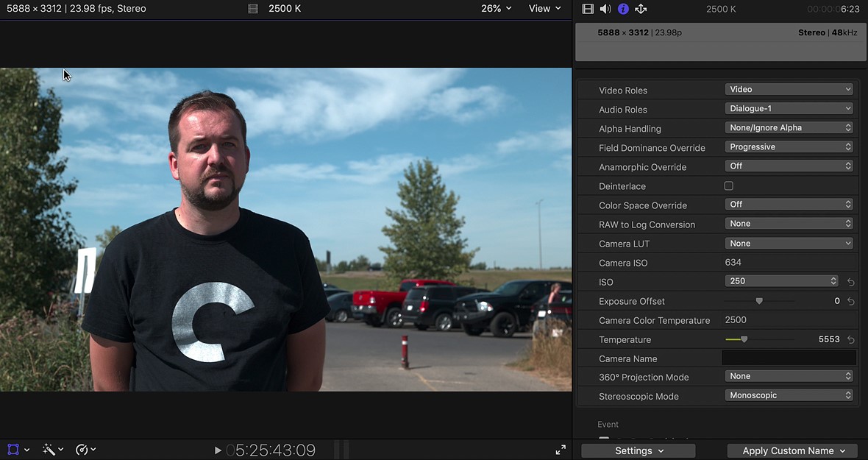Reset the ISO value with arrow icon

[x=851, y=282]
